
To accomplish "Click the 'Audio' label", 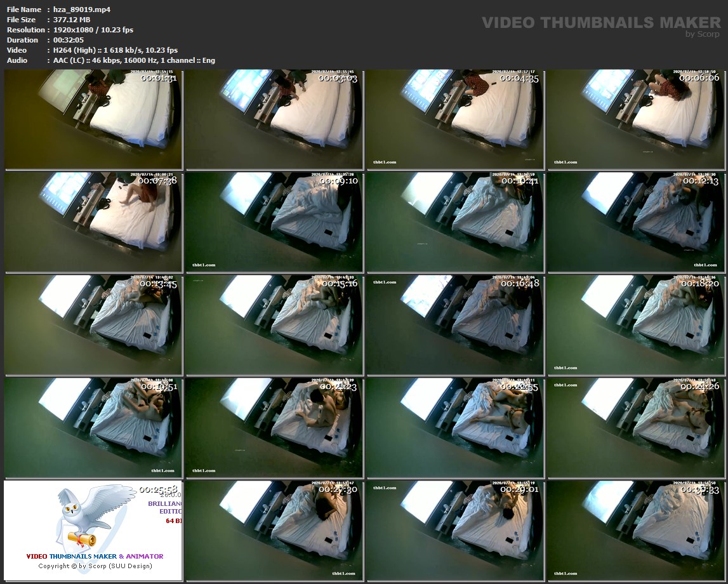I will (17, 60).
